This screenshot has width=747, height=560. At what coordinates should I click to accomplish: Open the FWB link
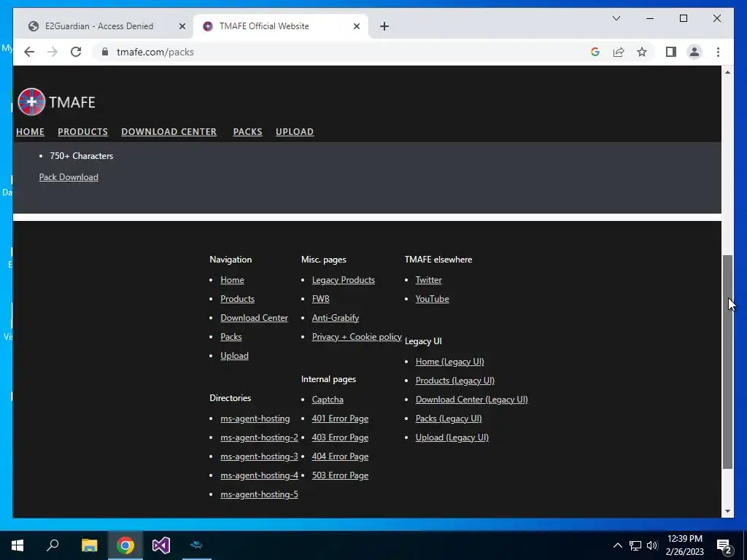click(321, 299)
